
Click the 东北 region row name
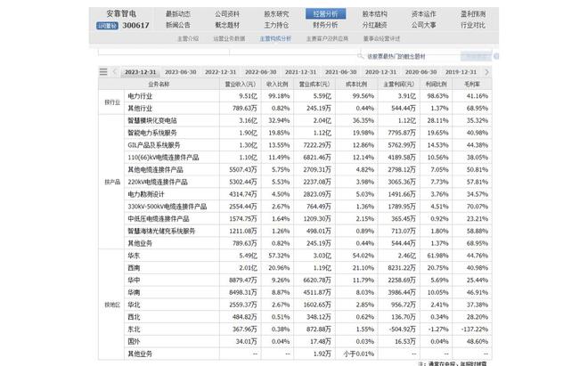(x=134, y=329)
